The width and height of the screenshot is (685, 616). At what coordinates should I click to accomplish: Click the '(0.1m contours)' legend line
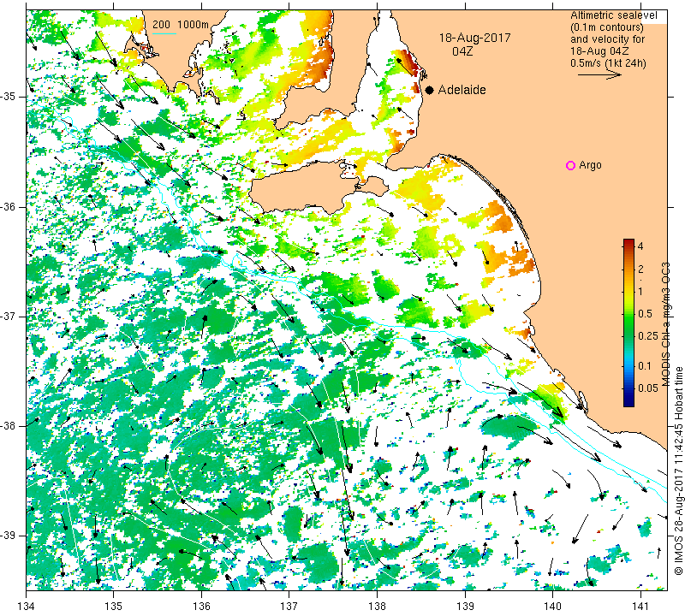click(607, 27)
